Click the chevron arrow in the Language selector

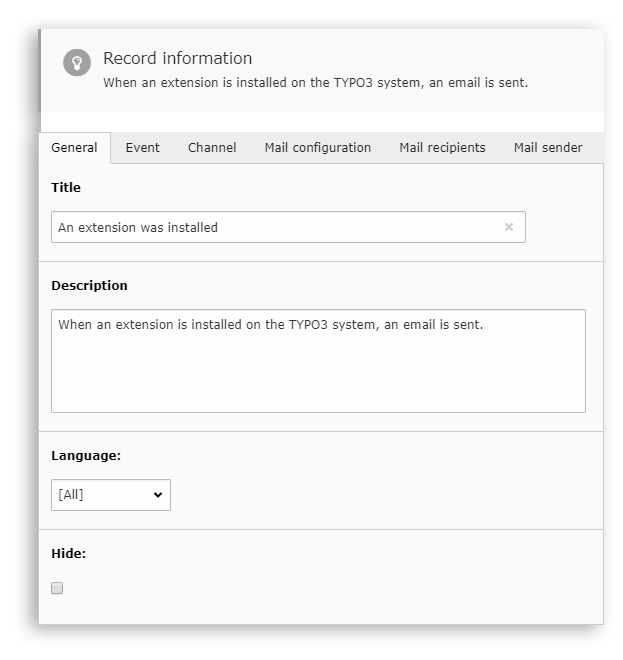click(x=157, y=495)
